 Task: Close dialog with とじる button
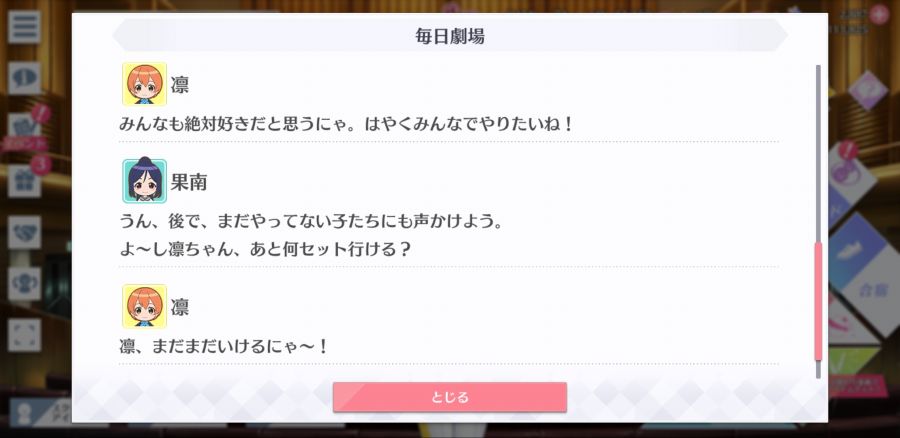(450, 397)
